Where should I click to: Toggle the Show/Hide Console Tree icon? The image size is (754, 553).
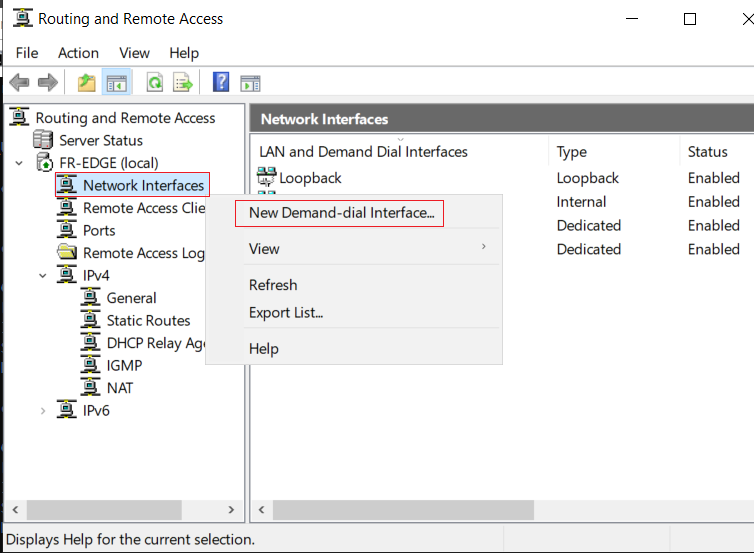pos(116,83)
